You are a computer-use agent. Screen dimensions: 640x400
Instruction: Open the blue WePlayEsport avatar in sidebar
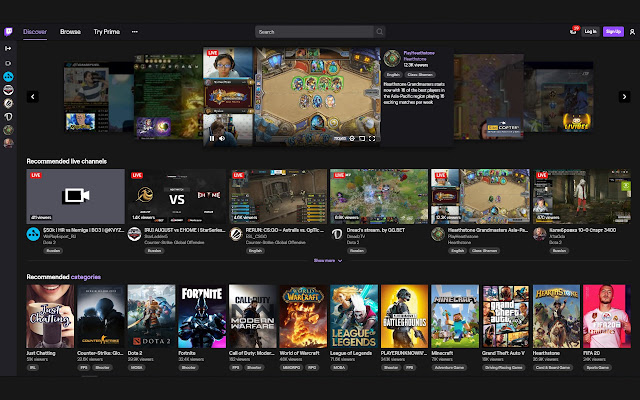point(8,76)
